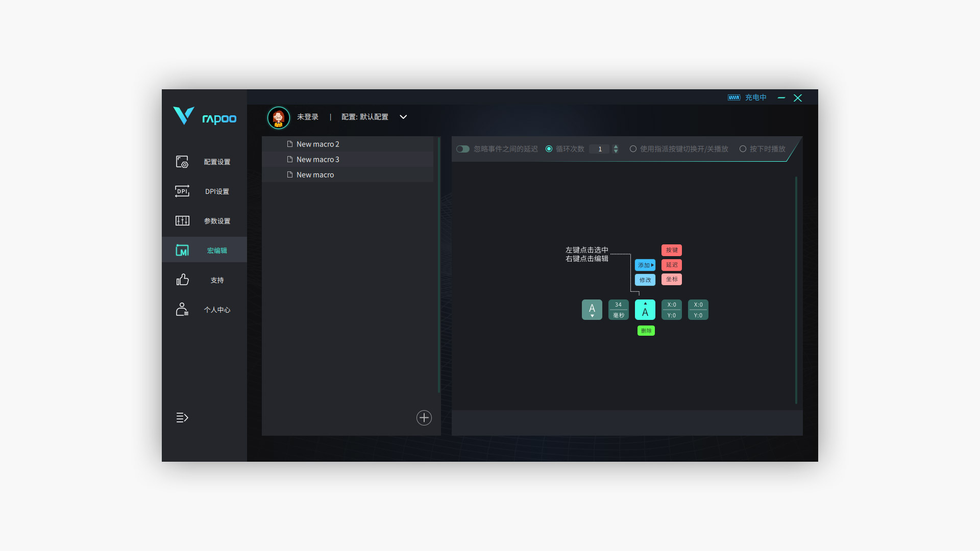Open the 参数设置 parameter sliders icon

[182, 221]
